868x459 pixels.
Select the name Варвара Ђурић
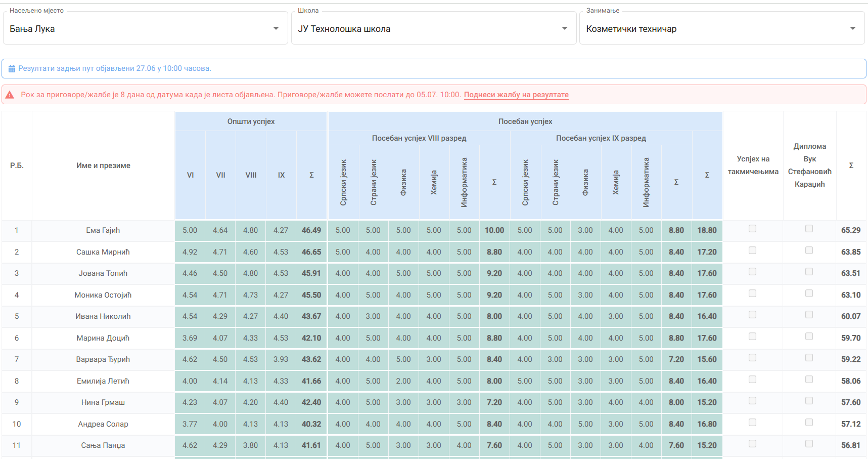103,359
